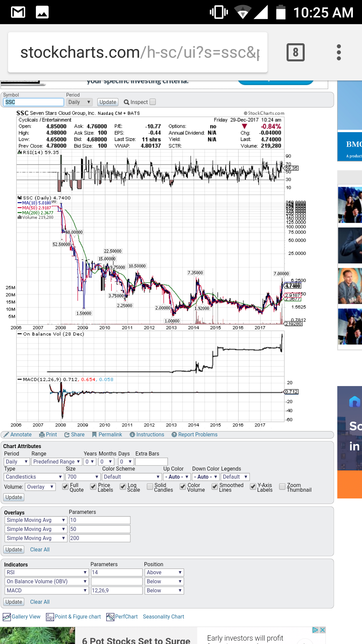Open the Permalink bookmark icon

tap(95, 435)
